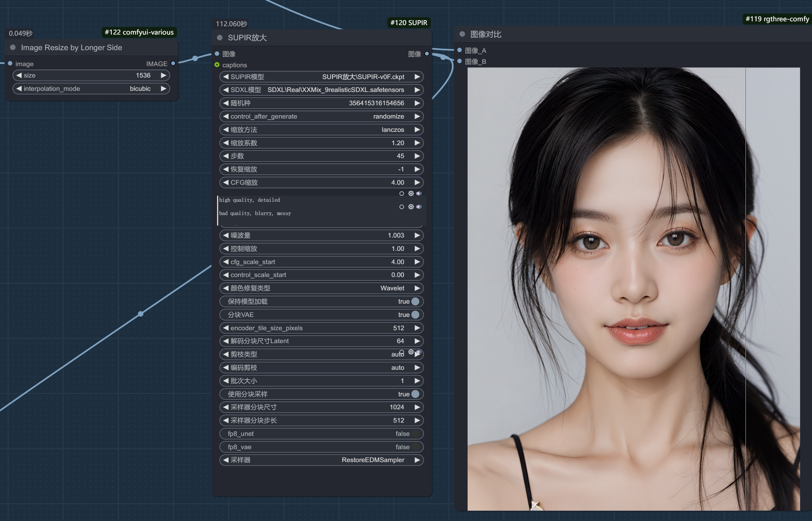Open interpolation_mode bicubic dropdown
This screenshot has height=521, width=812.
pyautogui.click(x=91, y=89)
